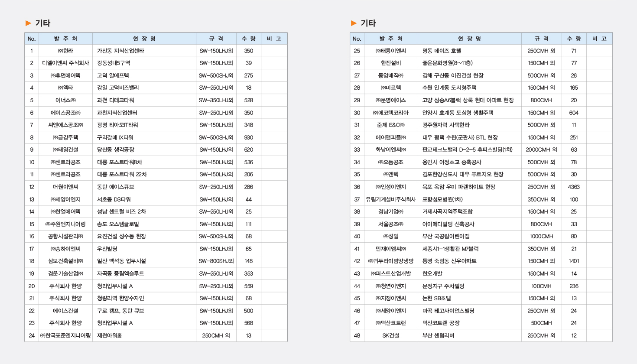This screenshot has height=364, width=637.
Task: Select the 2000CMH 외 spec cell
Action: [x=541, y=149]
